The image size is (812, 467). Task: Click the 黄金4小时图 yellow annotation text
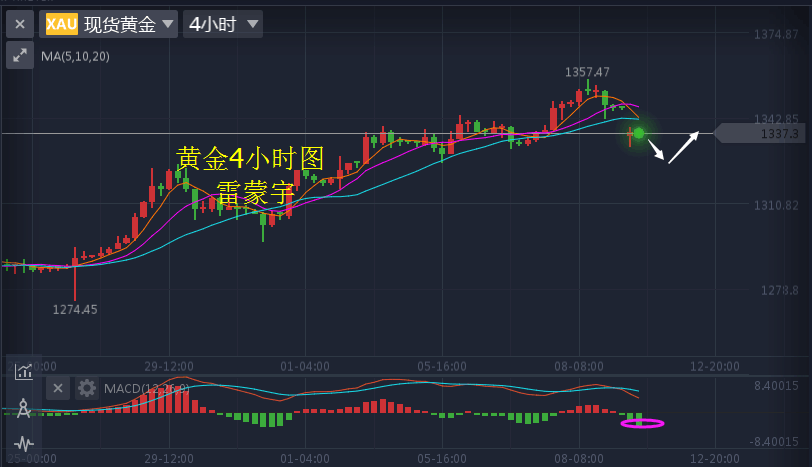[251, 158]
